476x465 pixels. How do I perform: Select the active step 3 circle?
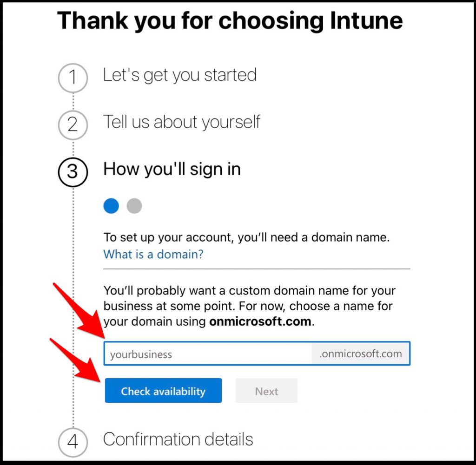73,172
